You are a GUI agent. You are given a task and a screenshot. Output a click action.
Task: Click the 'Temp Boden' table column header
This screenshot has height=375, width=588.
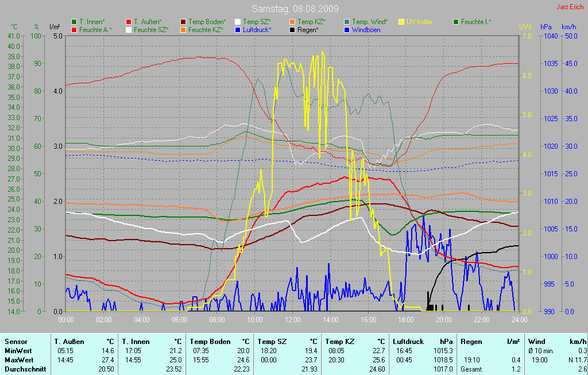[210, 342]
